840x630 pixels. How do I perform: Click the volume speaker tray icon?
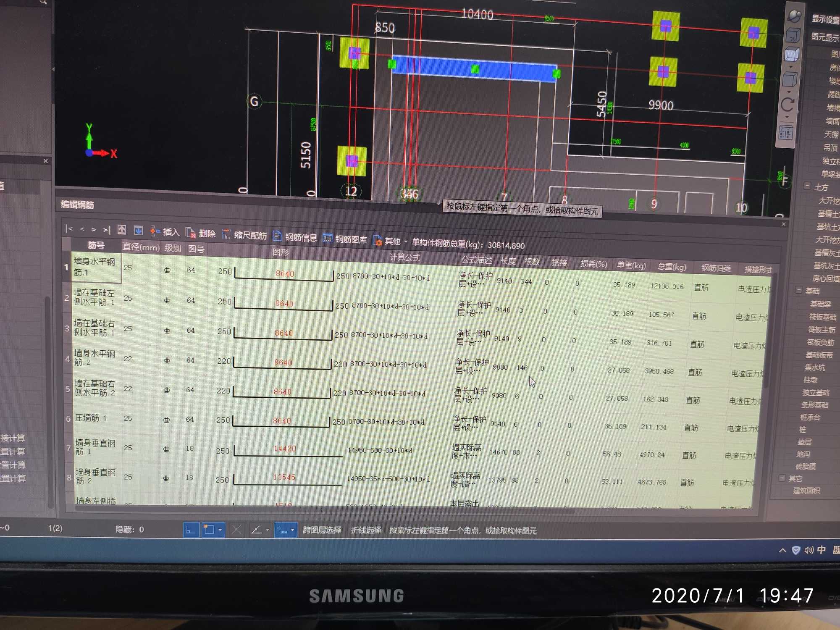809,550
